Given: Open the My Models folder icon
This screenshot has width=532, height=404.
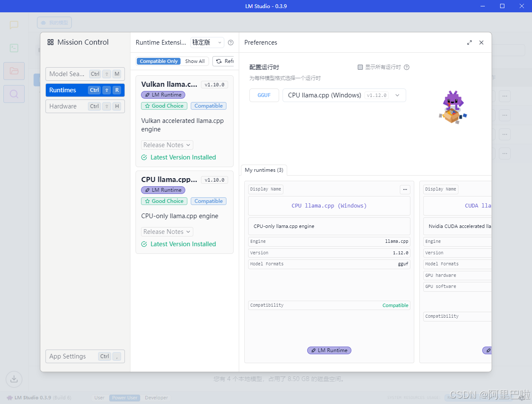Looking at the screenshot, I should click(14, 71).
